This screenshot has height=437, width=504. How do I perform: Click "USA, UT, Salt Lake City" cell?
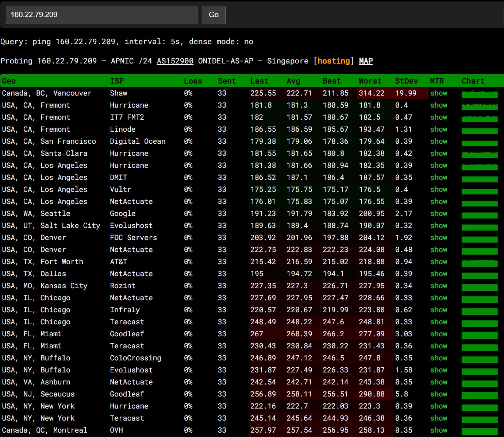[x=51, y=225]
